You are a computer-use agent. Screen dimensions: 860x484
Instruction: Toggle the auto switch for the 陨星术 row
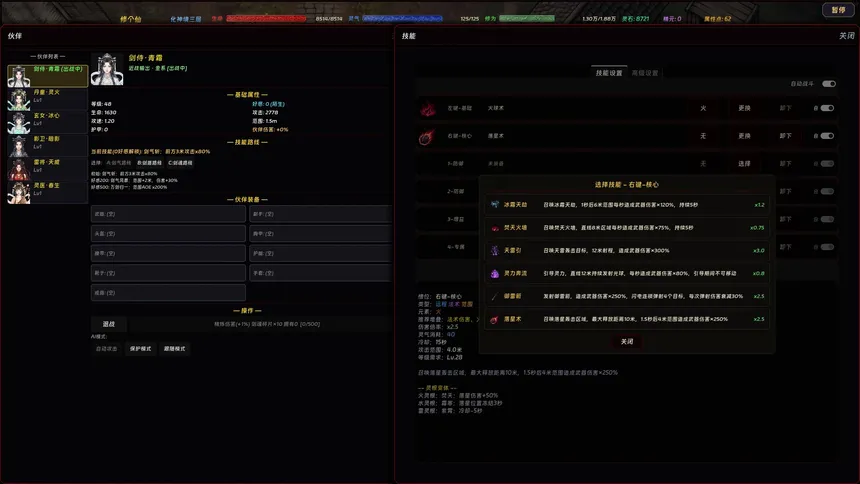pos(827,136)
